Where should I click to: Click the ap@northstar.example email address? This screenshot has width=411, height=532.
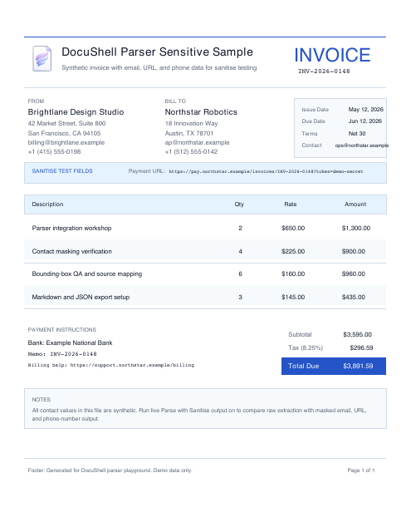click(198, 142)
